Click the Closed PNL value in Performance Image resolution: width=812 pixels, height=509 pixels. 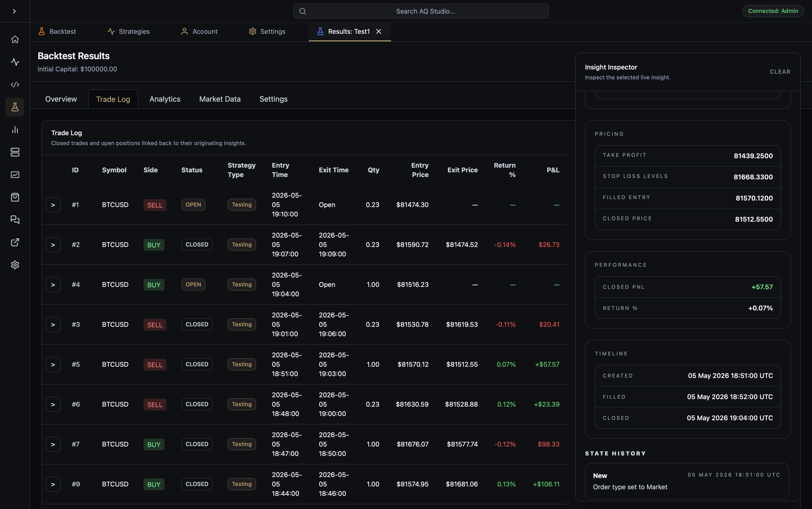click(762, 287)
